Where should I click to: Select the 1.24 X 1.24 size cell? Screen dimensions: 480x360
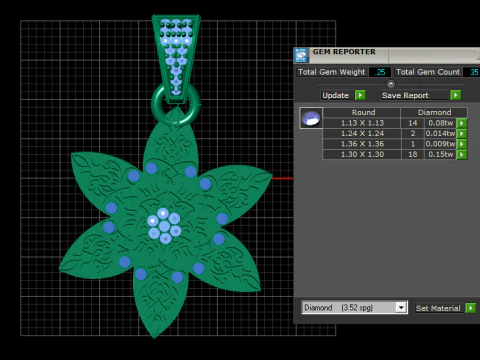(x=362, y=134)
